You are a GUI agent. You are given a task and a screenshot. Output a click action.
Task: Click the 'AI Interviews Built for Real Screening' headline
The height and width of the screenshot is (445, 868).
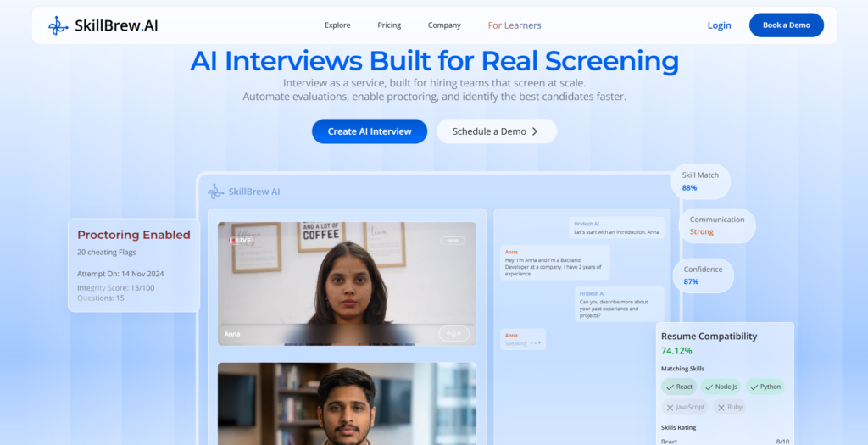[434, 61]
